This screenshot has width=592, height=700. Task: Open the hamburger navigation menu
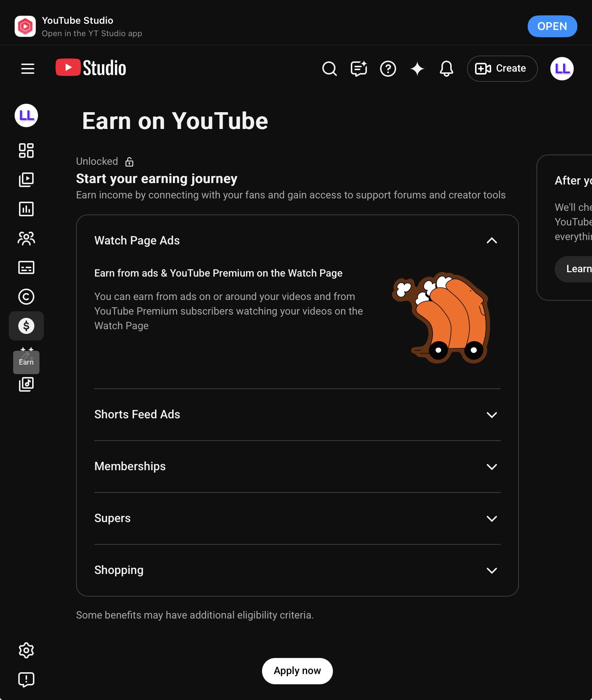[x=28, y=68]
